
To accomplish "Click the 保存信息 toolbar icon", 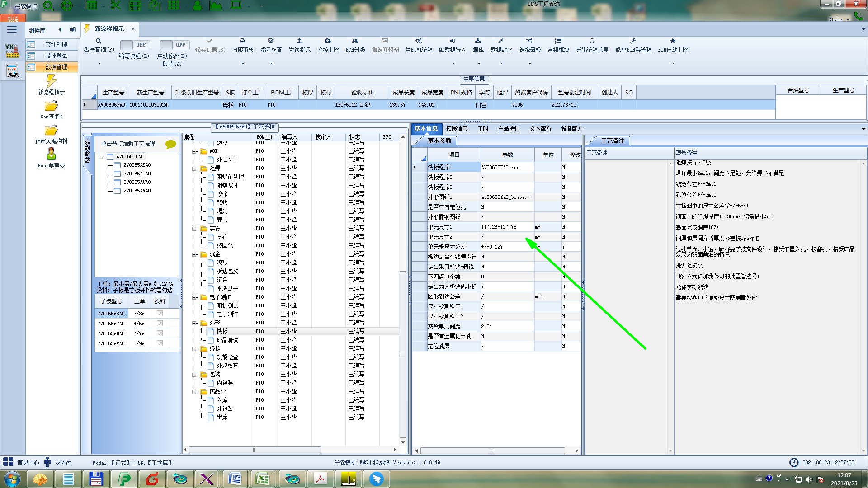I will click(209, 41).
